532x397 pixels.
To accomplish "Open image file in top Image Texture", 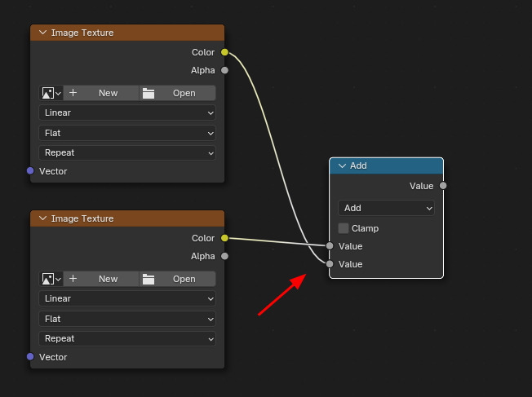I will pyautogui.click(x=177, y=93).
